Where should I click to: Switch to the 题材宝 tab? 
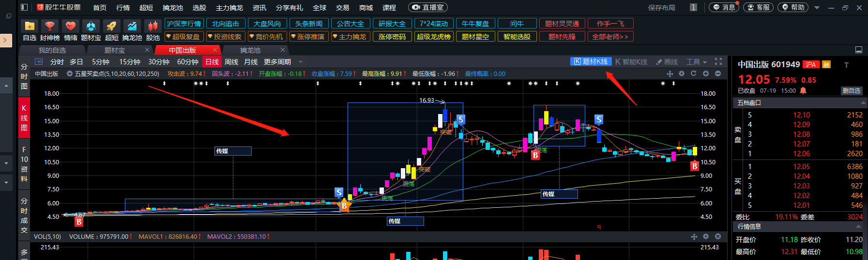pos(115,50)
